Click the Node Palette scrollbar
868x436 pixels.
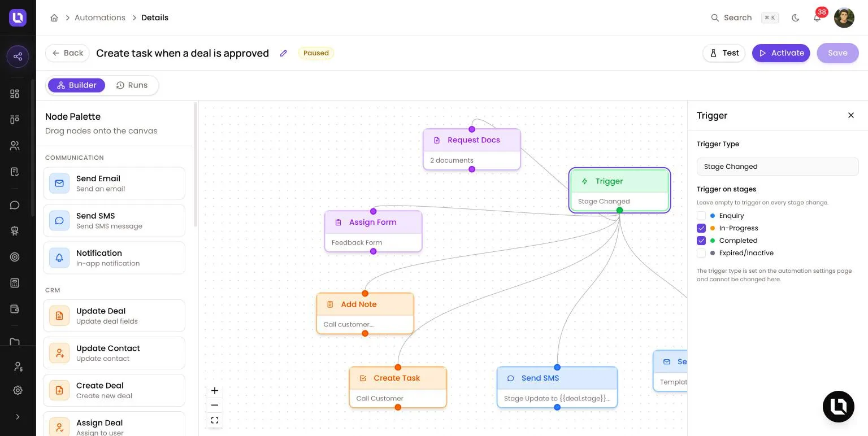(x=196, y=165)
